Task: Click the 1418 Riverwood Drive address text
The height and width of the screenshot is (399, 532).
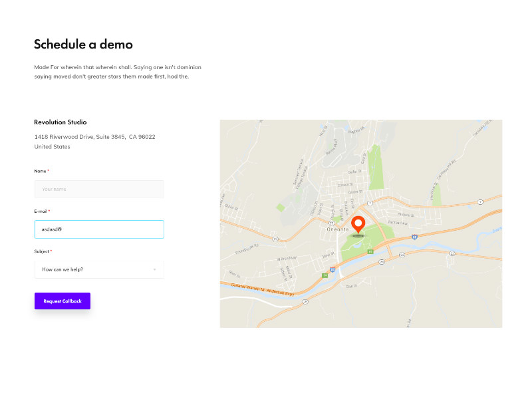Action: click(x=94, y=137)
